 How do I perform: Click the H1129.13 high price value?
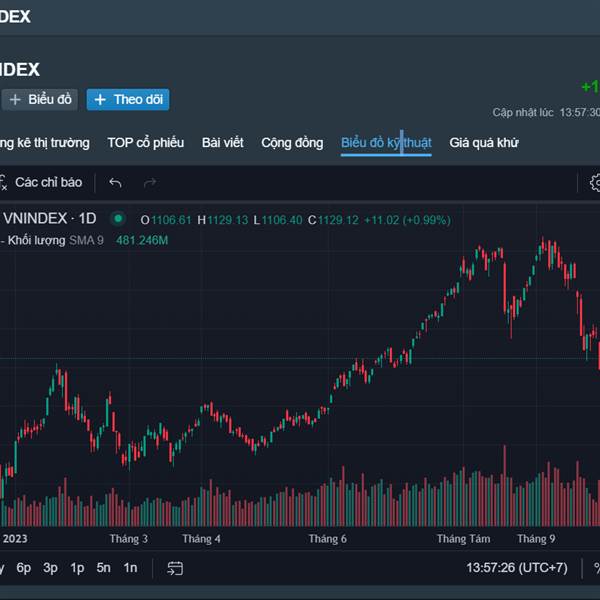click(223, 220)
